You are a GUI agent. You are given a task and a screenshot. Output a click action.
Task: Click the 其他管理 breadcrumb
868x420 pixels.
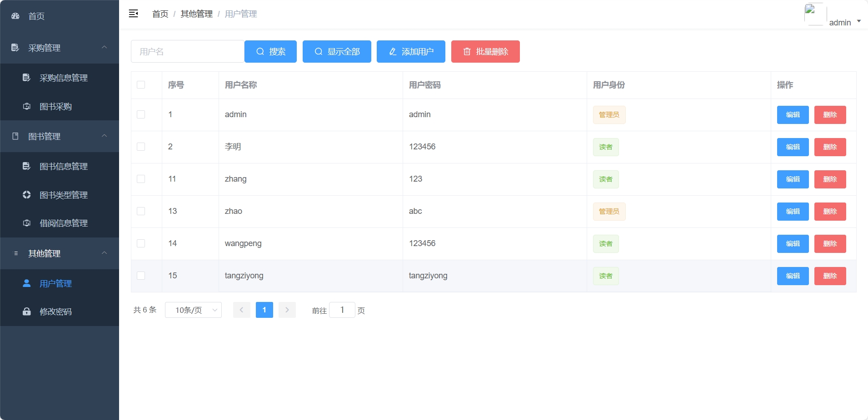tap(196, 14)
